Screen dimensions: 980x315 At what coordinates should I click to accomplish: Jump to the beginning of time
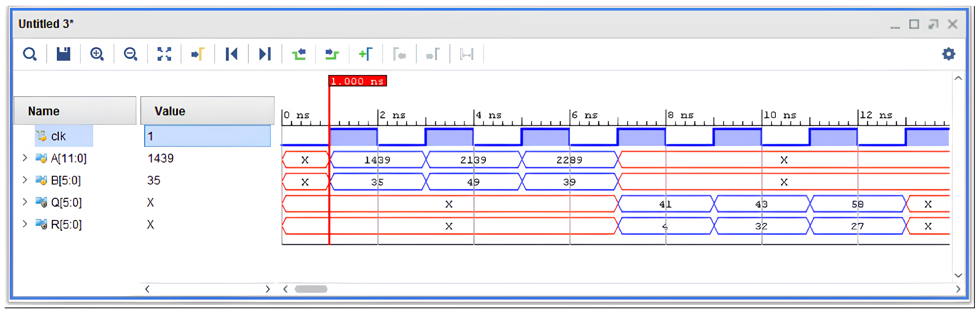pos(231,54)
